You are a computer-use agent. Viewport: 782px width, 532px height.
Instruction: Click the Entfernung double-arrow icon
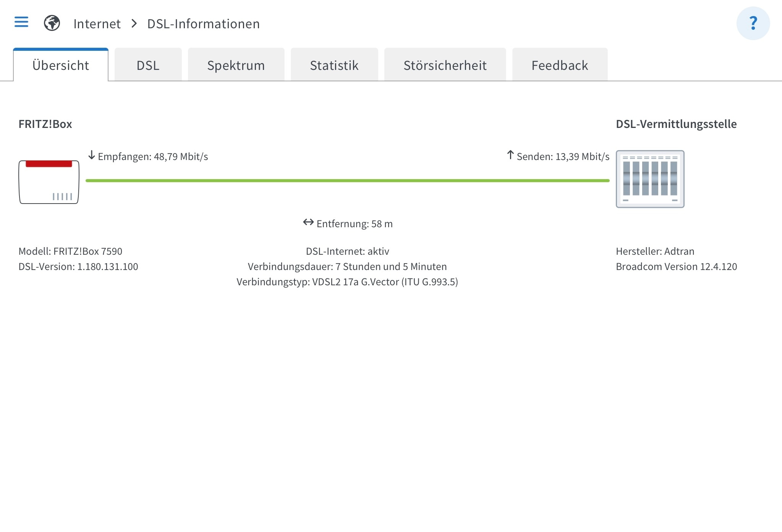308,222
